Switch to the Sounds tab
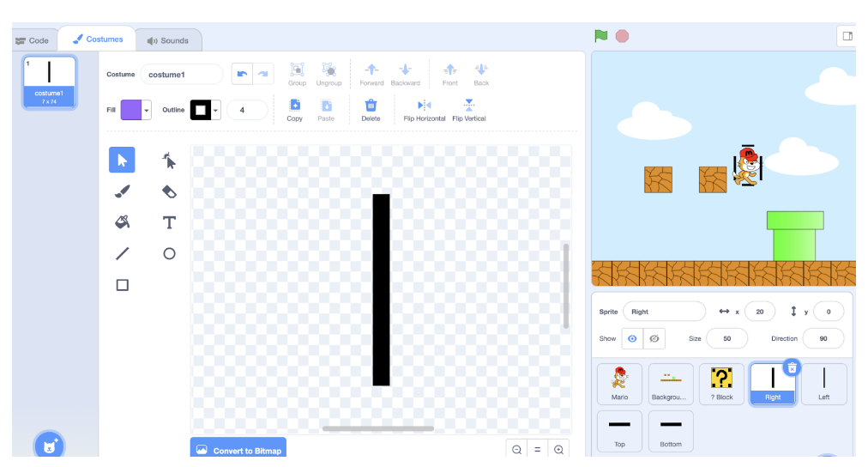This screenshot has width=868, height=467. click(x=168, y=40)
